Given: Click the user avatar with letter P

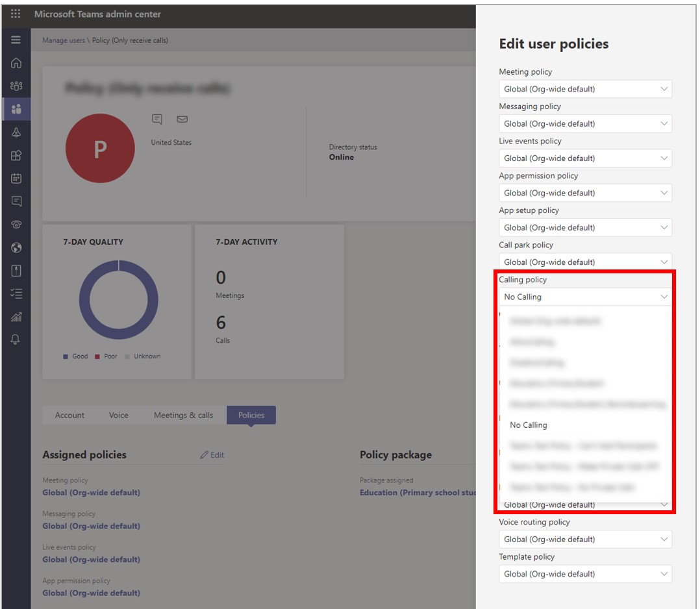Looking at the screenshot, I should (x=100, y=148).
